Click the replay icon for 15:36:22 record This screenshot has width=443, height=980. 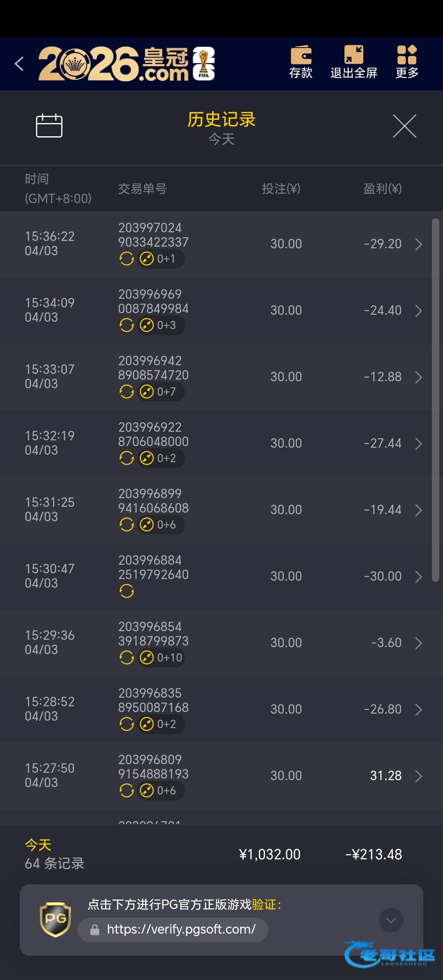point(127,259)
